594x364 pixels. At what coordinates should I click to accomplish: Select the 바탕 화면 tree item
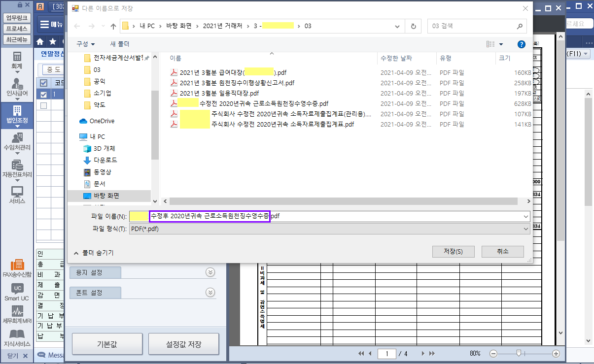[x=106, y=196]
